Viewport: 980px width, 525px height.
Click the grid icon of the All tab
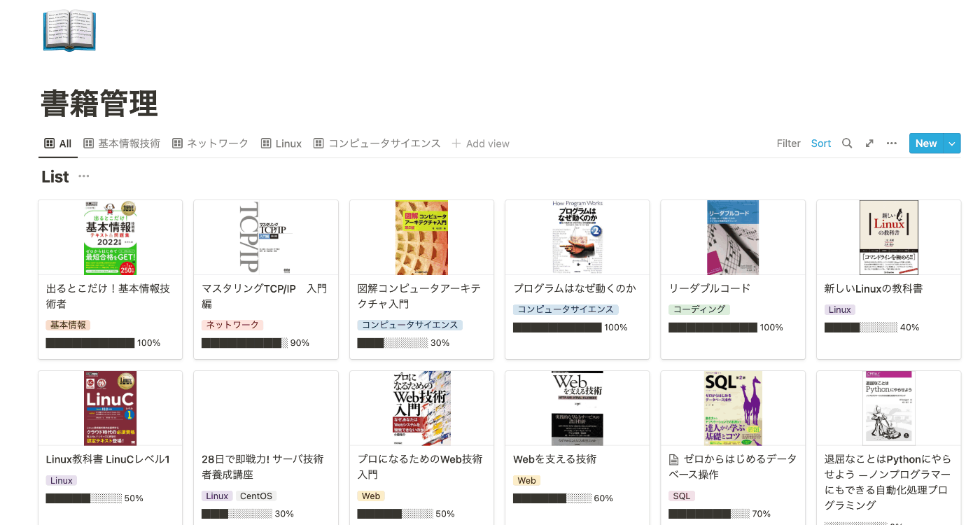click(49, 143)
